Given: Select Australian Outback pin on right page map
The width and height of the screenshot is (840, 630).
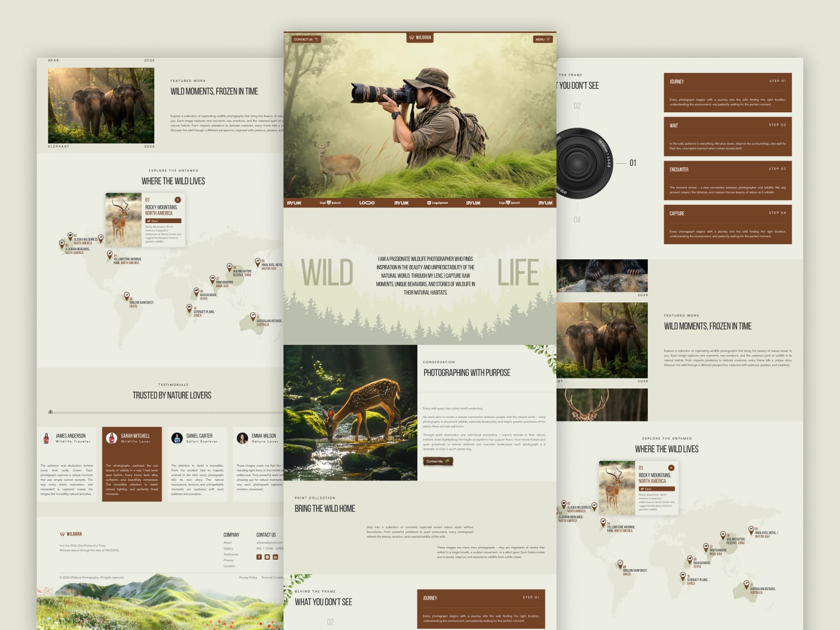Looking at the screenshot, I should 746,584.
